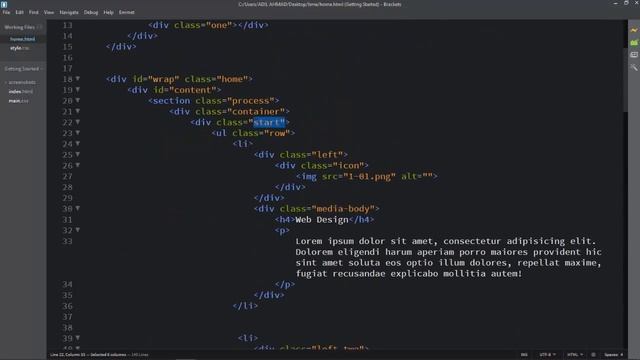Image resolution: width=640 pixels, height=360 pixels.
Task: Collapse icon div fold at line 26
Action: pos(78,165)
